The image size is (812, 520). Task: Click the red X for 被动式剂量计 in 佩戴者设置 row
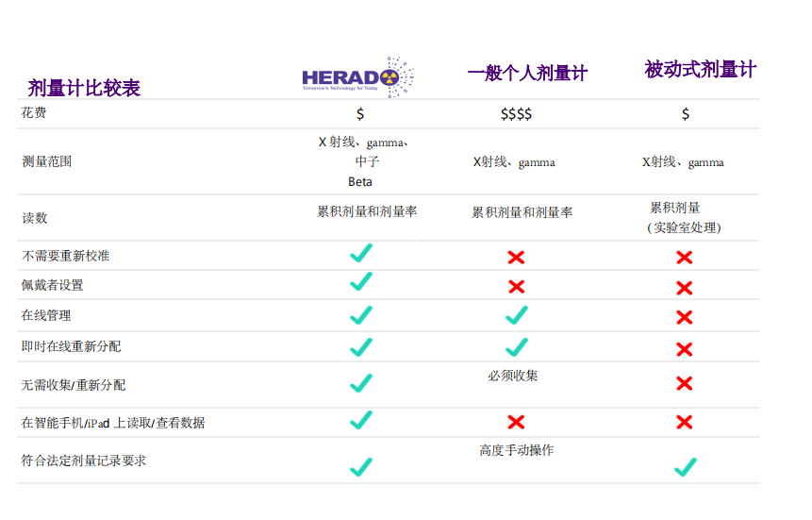(x=685, y=288)
